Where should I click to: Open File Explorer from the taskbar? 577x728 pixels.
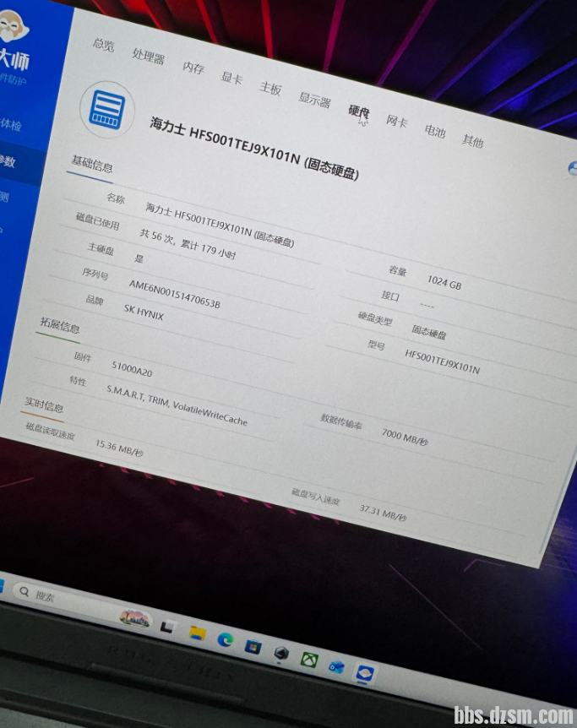[x=198, y=633]
